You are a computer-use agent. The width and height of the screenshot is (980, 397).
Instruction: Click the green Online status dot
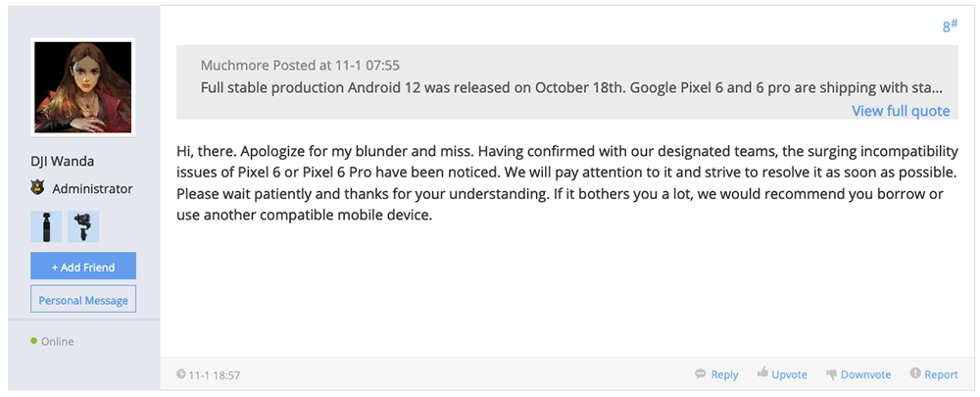[34, 341]
